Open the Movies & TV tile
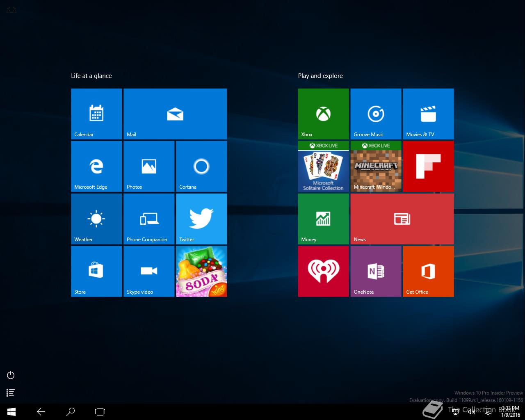525x420 pixels. (x=429, y=114)
